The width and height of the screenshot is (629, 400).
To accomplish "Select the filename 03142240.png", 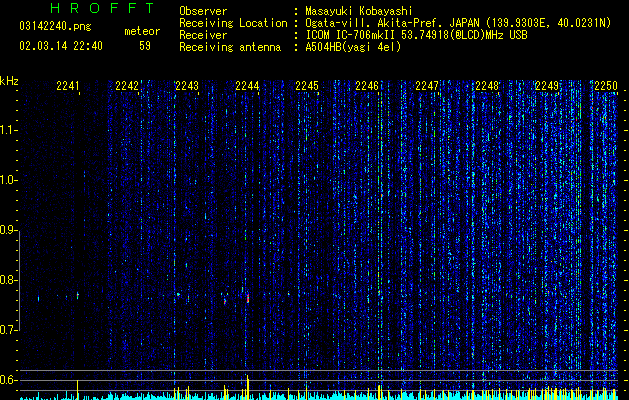I will point(55,26).
